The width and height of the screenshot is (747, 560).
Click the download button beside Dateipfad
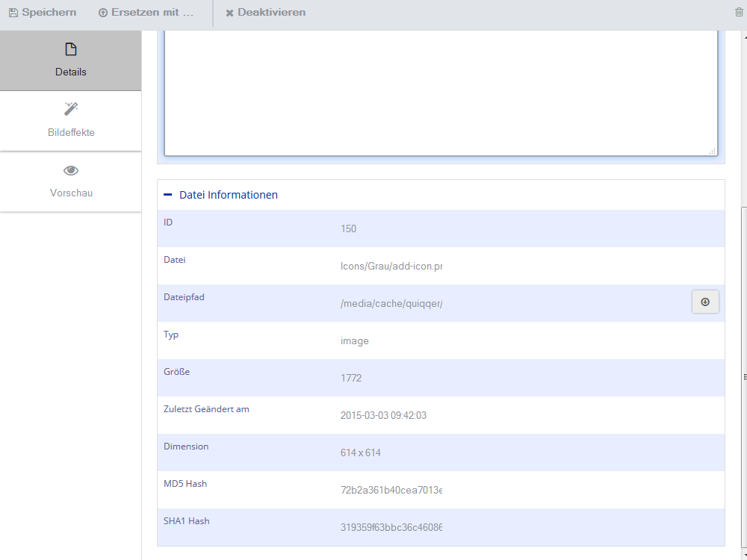705,302
